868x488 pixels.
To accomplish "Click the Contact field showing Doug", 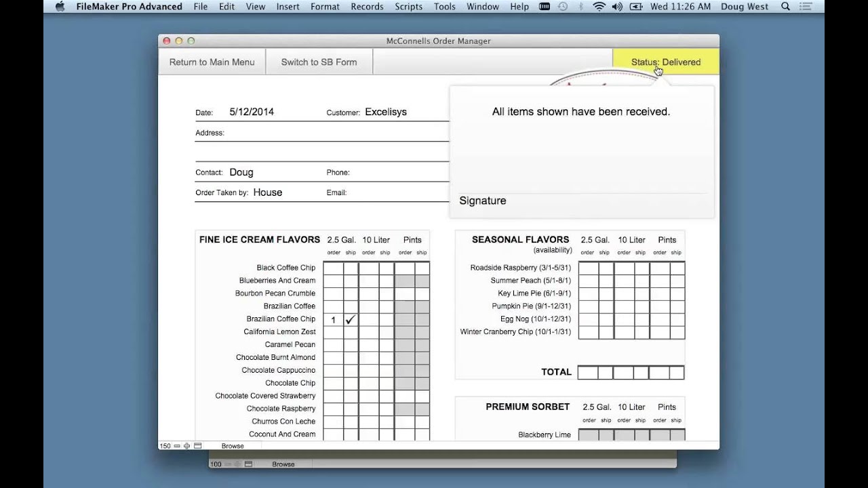I will click(241, 172).
